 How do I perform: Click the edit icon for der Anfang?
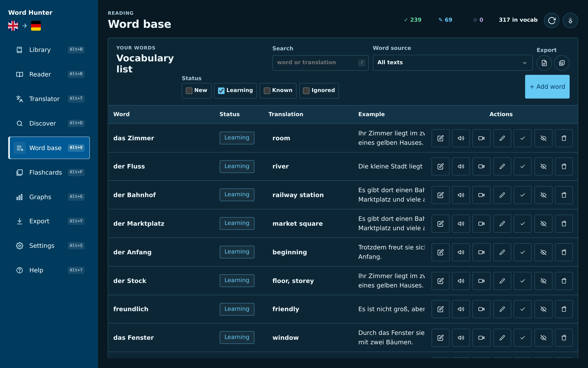tap(440, 252)
